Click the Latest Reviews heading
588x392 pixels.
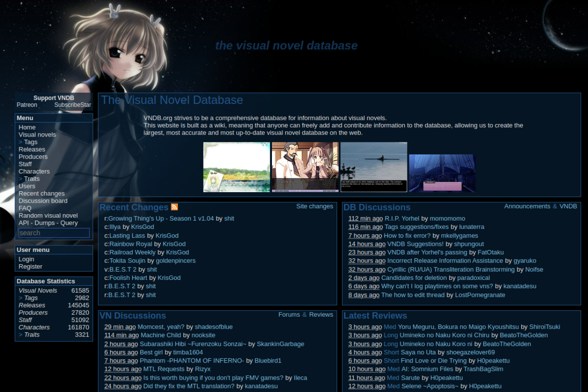(x=375, y=316)
